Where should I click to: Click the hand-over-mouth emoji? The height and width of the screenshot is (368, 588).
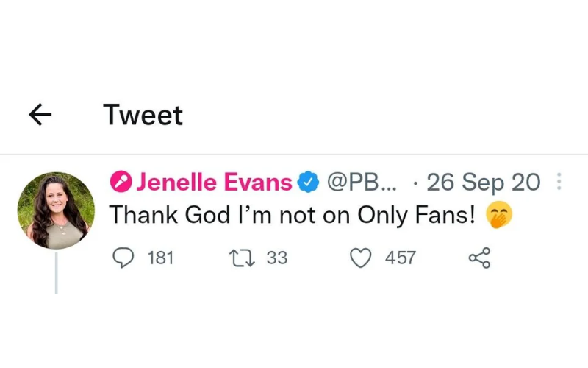click(x=499, y=215)
